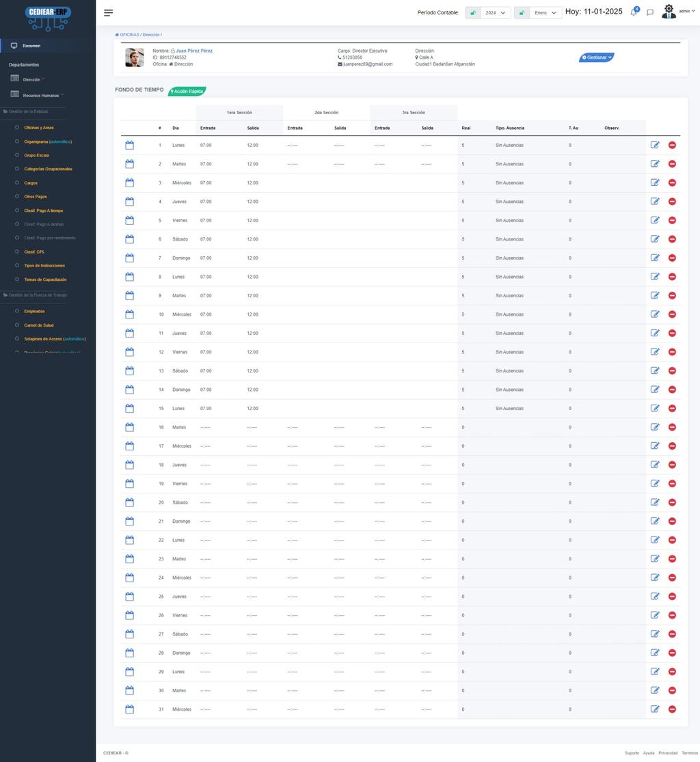The height and width of the screenshot is (762, 700).
Task: Expand the Gestionar dropdown button
Action: click(597, 57)
